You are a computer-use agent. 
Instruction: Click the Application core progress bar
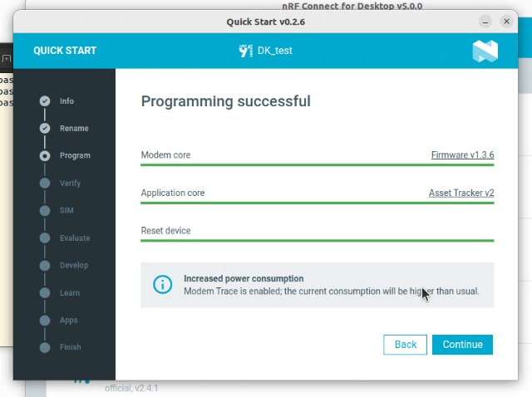(x=318, y=203)
